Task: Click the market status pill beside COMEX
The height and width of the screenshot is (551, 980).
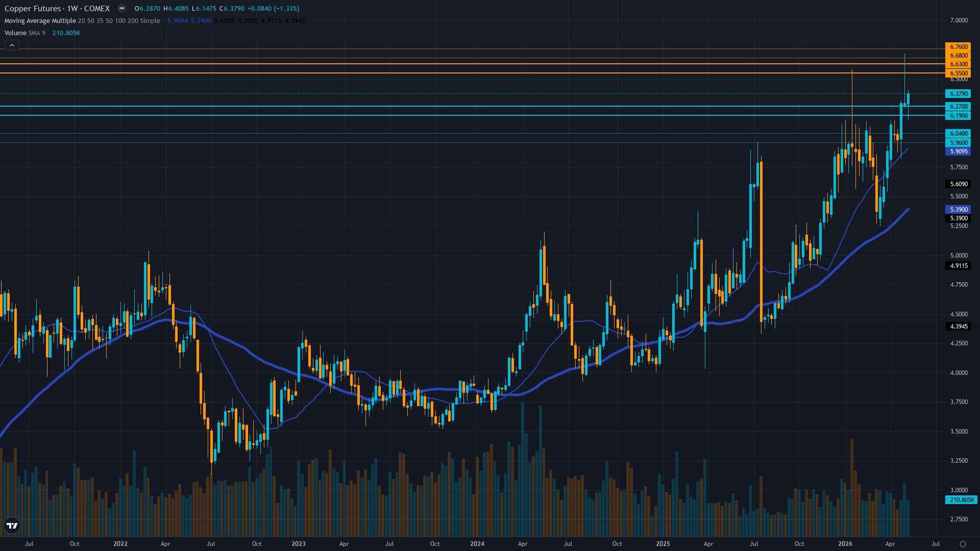Action: click(x=121, y=8)
